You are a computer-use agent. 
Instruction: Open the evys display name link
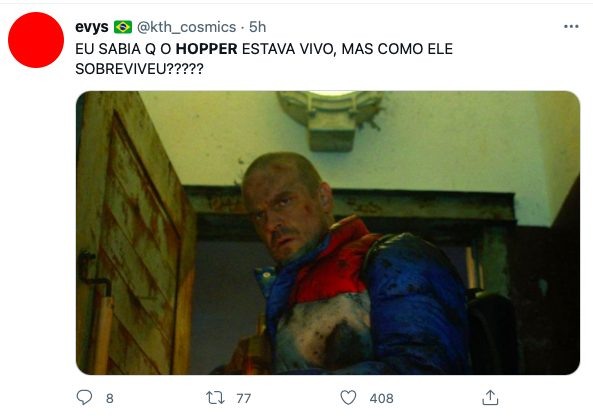click(x=92, y=27)
